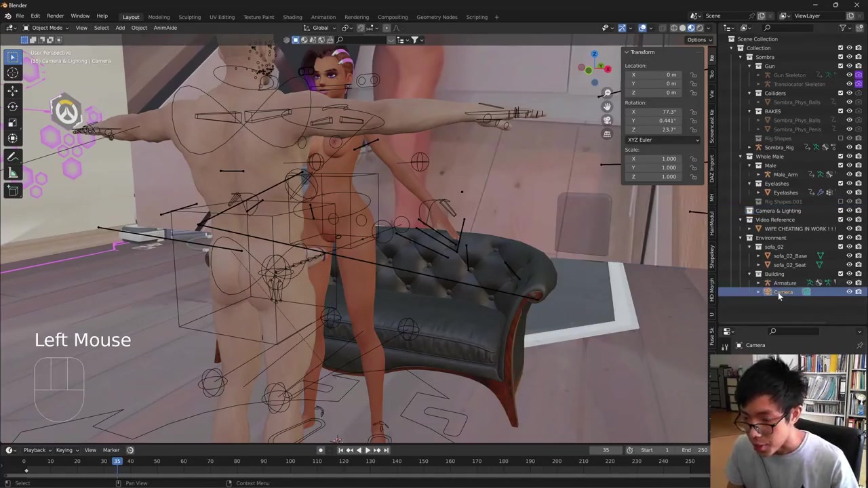Pick the Measure tool
868x488 pixels.
pyautogui.click(x=12, y=174)
